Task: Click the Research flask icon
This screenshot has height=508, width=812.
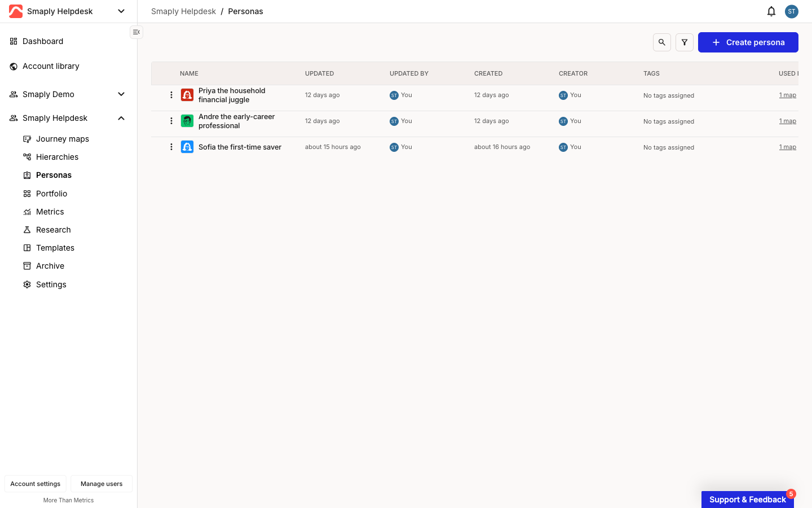Action: tap(27, 230)
